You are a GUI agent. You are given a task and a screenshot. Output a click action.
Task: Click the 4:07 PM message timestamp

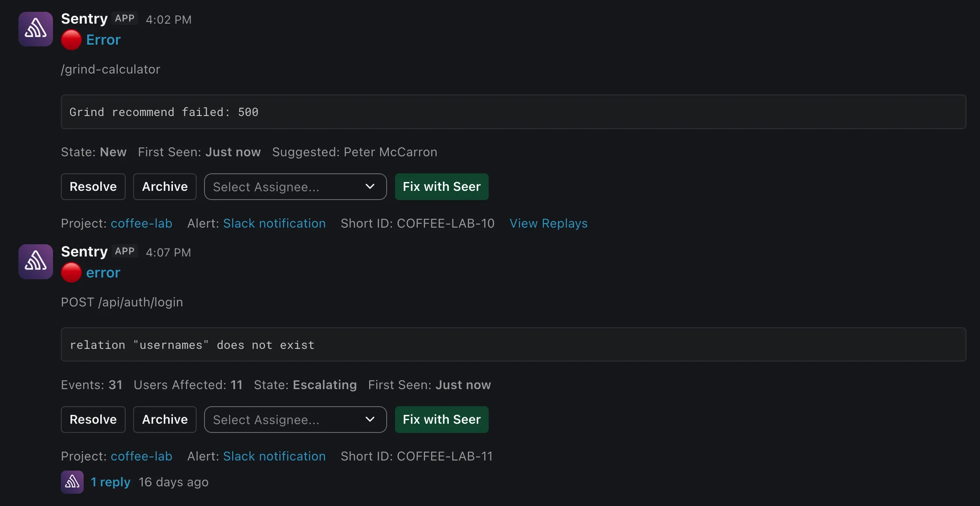(169, 253)
